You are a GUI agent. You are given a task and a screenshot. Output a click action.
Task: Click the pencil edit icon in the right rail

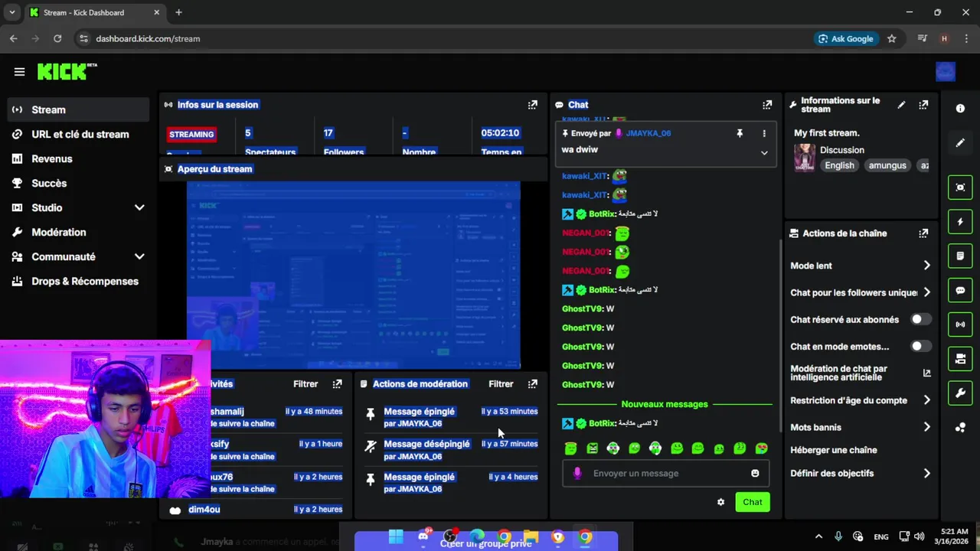coord(960,142)
